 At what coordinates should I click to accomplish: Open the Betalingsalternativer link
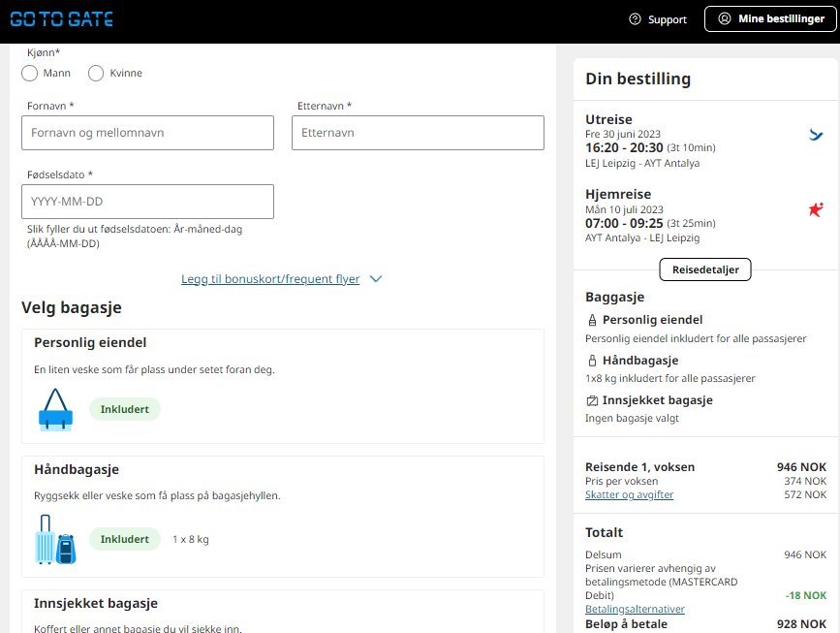pos(635,610)
